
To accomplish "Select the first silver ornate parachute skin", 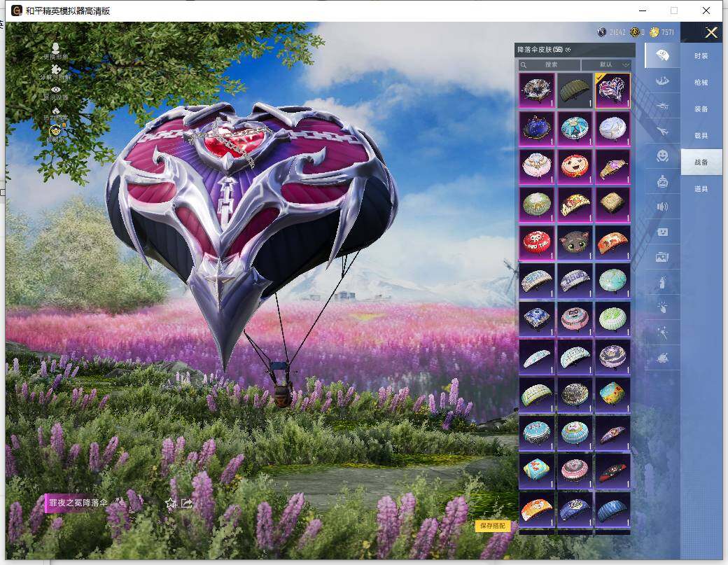I will click(537, 90).
